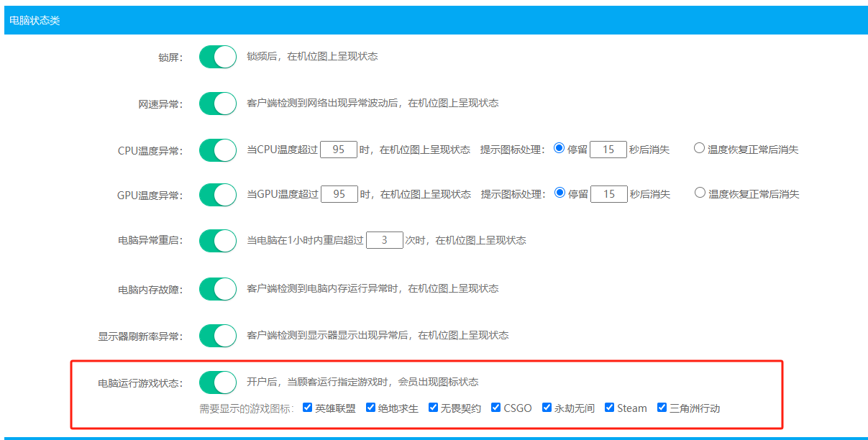
Task: Click the 显示器刷新率异常 label
Action: tap(141, 336)
